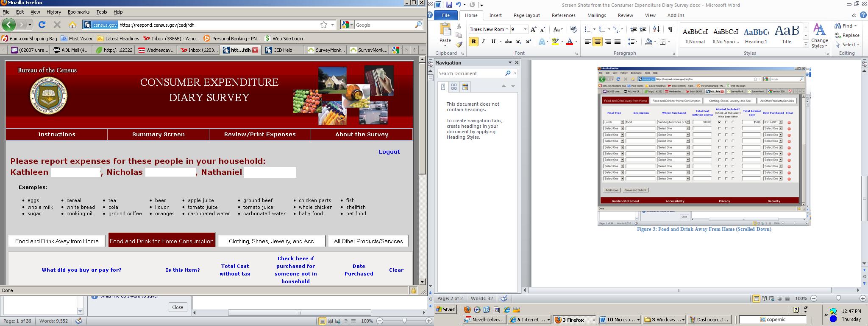Go to the Firefox Home page icon
This screenshot has width=868, height=326.
click(x=72, y=25)
